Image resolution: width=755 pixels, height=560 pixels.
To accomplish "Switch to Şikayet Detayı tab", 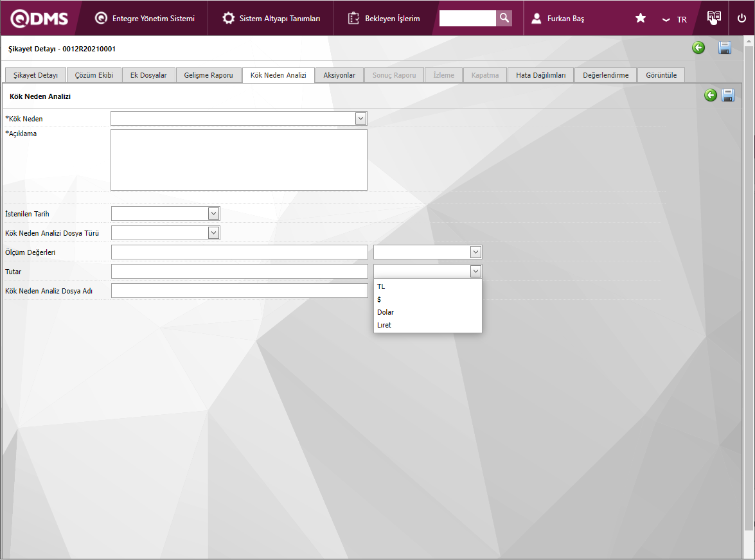I will click(x=35, y=75).
